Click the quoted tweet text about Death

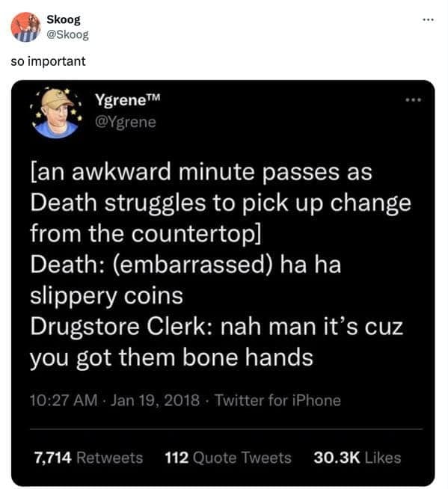coord(221,265)
